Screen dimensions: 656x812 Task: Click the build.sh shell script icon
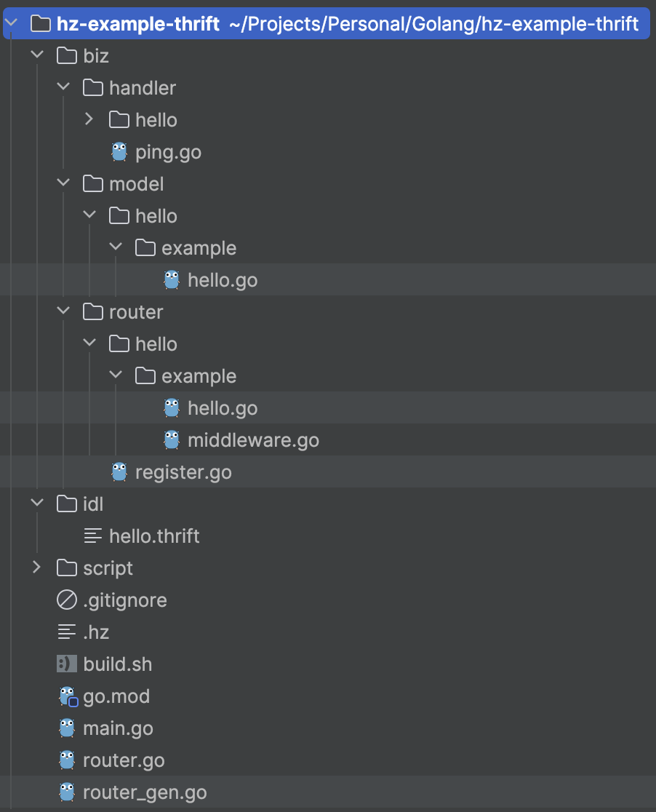pyautogui.click(x=67, y=664)
